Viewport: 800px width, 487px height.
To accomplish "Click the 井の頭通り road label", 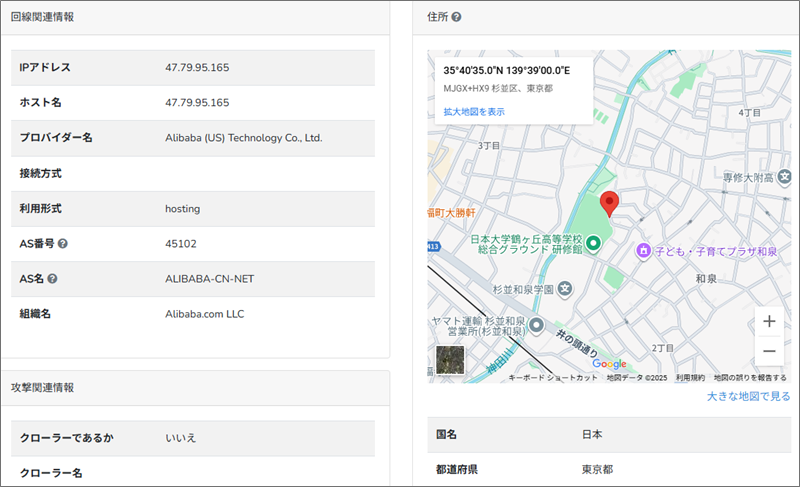I will 577,343.
